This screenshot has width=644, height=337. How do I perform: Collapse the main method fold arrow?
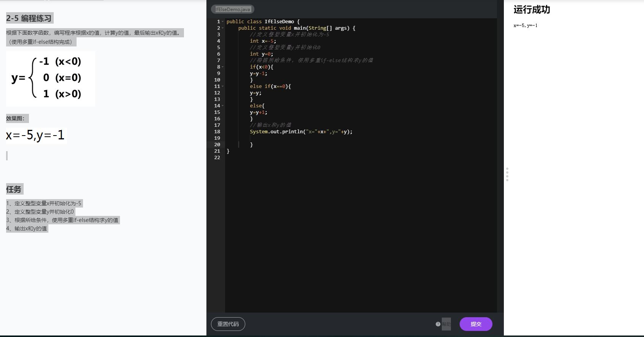222,28
